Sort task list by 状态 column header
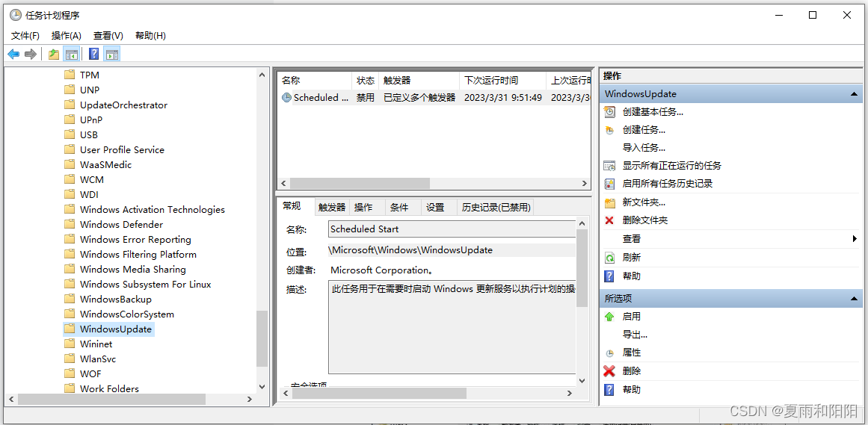This screenshot has height=425, width=868. (366, 81)
